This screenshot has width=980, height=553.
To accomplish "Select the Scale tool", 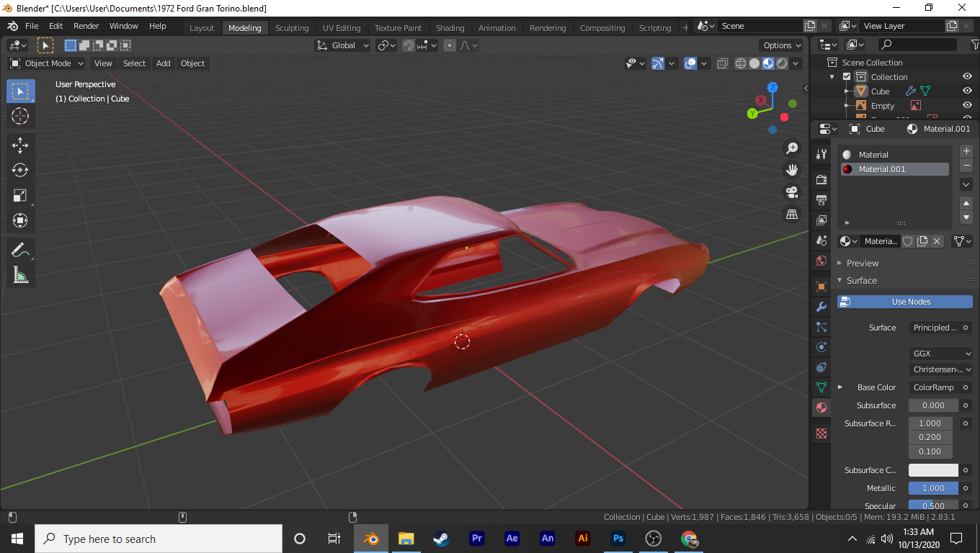I will tap(20, 195).
